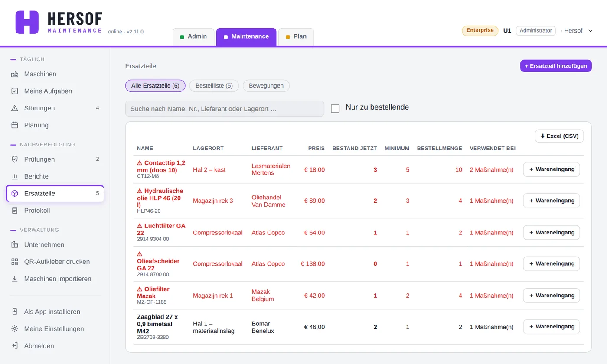The width and height of the screenshot is (607, 364).
Task: Focus the Ersatzteile search field
Action: (x=225, y=109)
